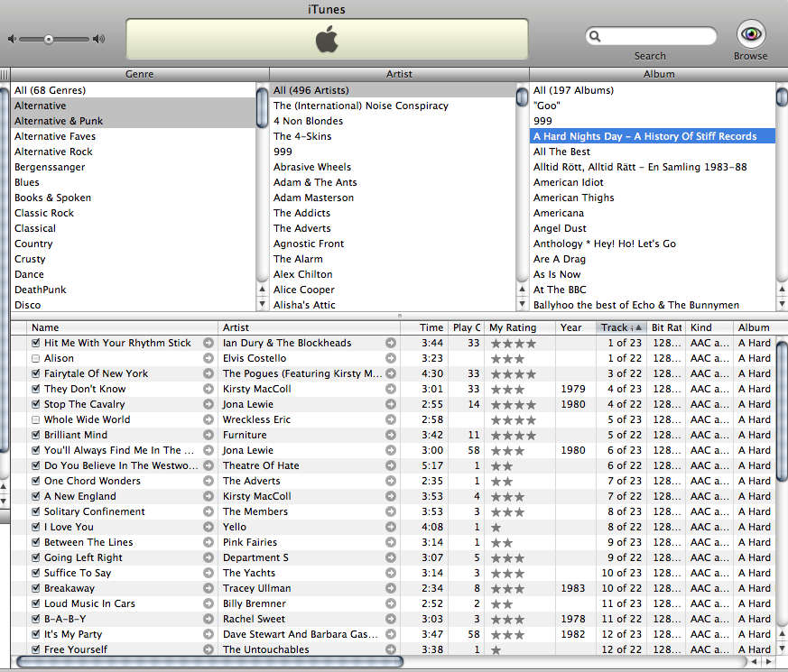Click arrow icon beside artist Department S
The image size is (788, 672).
(x=391, y=557)
